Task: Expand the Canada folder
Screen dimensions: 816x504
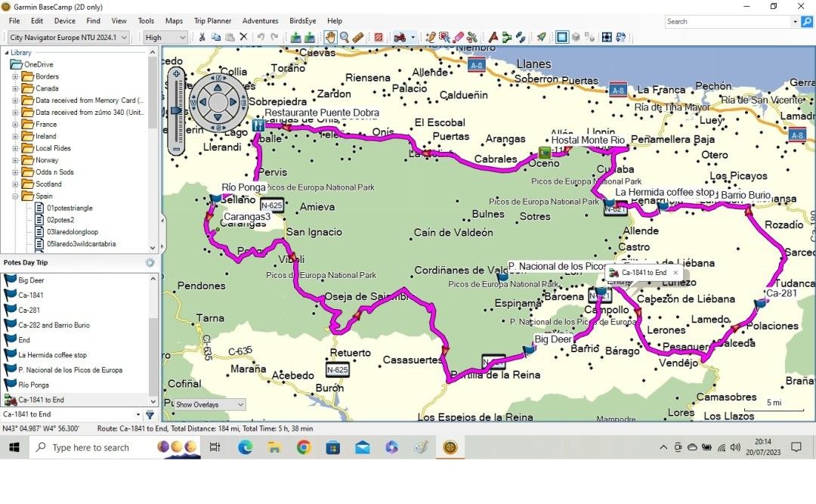Action: 15,88
